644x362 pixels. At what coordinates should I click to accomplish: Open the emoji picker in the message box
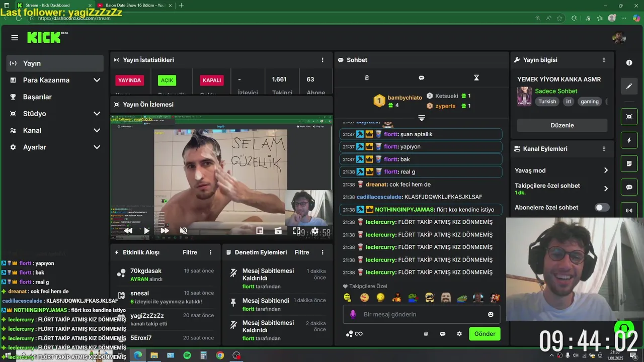(x=491, y=314)
